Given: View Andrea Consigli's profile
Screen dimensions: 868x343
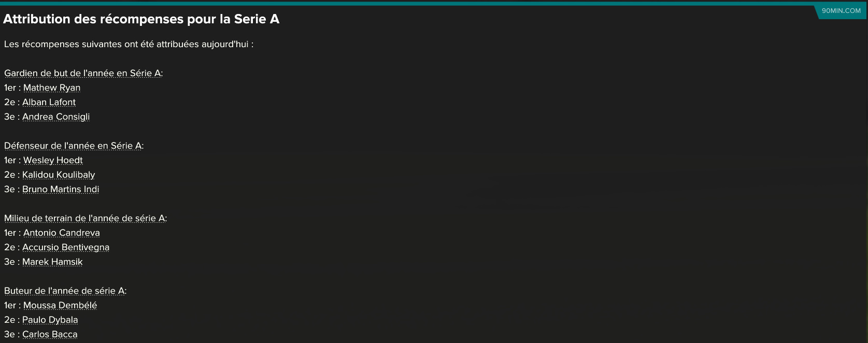Looking at the screenshot, I should 56,117.
